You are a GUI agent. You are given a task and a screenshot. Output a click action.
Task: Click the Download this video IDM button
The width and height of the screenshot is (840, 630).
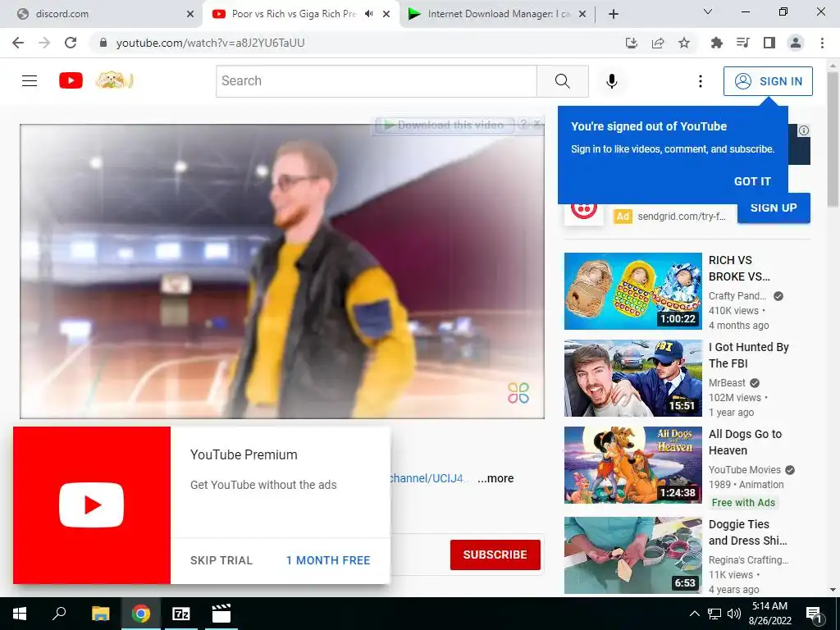(445, 126)
